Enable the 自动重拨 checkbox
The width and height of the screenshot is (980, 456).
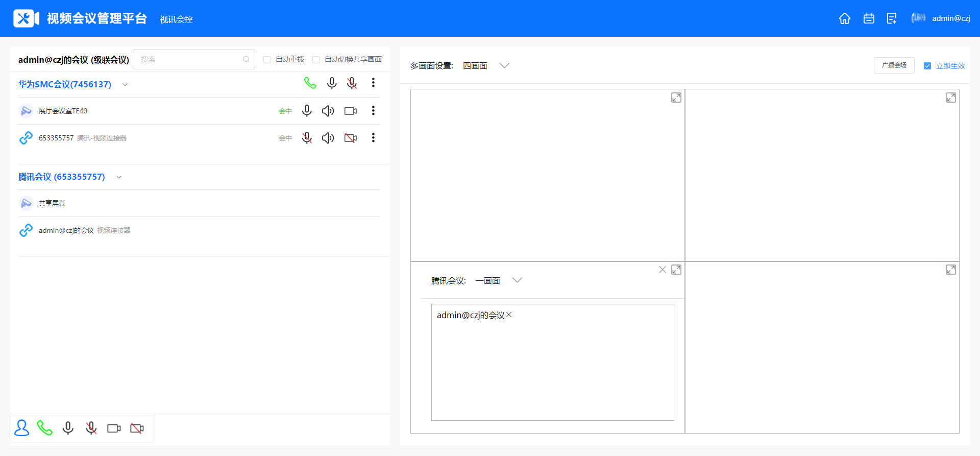click(x=267, y=60)
